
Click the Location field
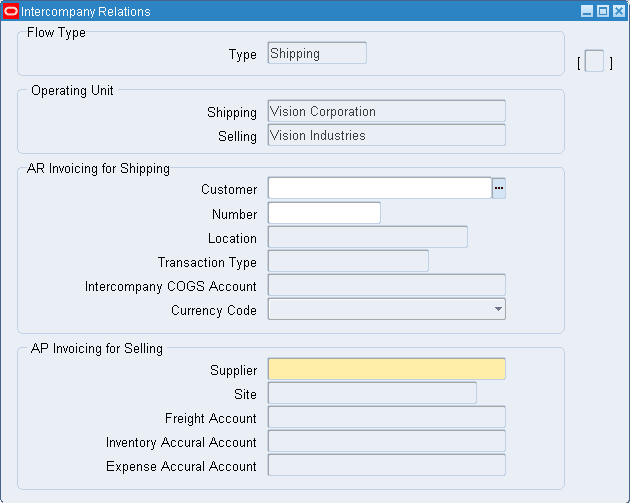(367, 237)
